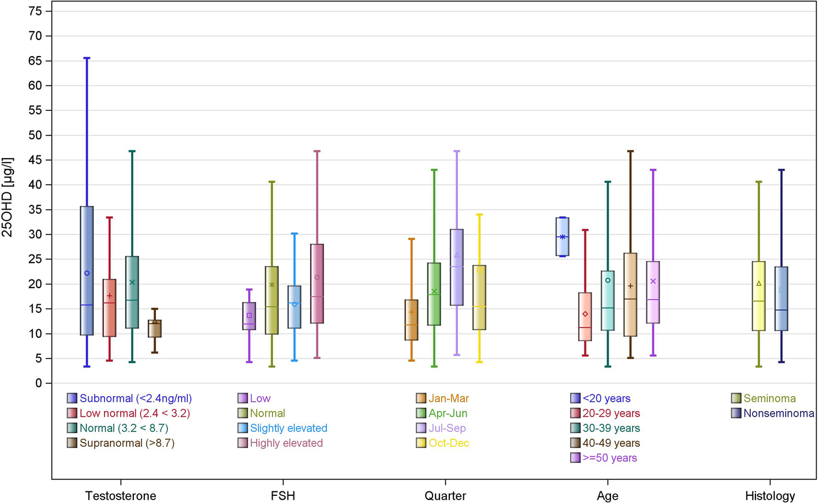
Task: Select the 'Jan-Mar' legend label
Action: 449,398
